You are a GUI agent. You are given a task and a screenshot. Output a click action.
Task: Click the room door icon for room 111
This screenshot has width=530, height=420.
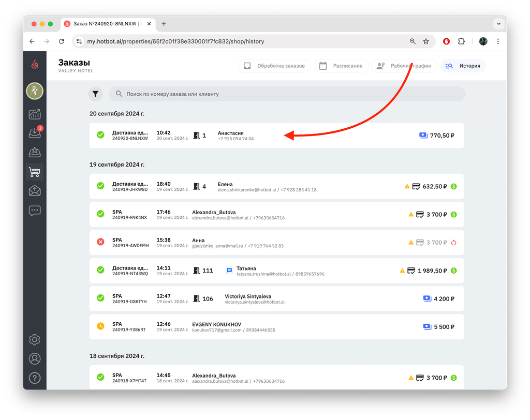tap(196, 271)
